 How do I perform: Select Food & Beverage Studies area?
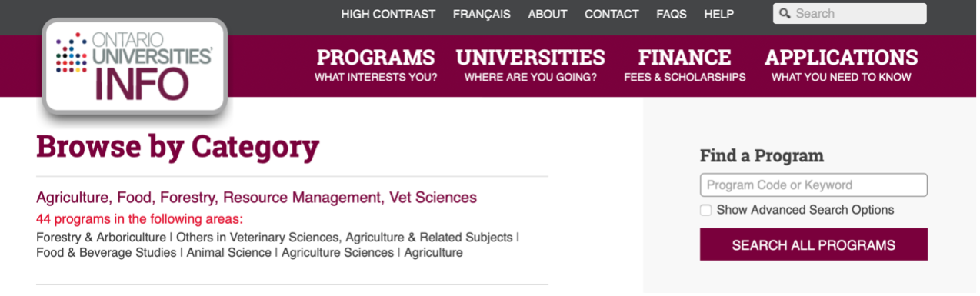point(106,253)
